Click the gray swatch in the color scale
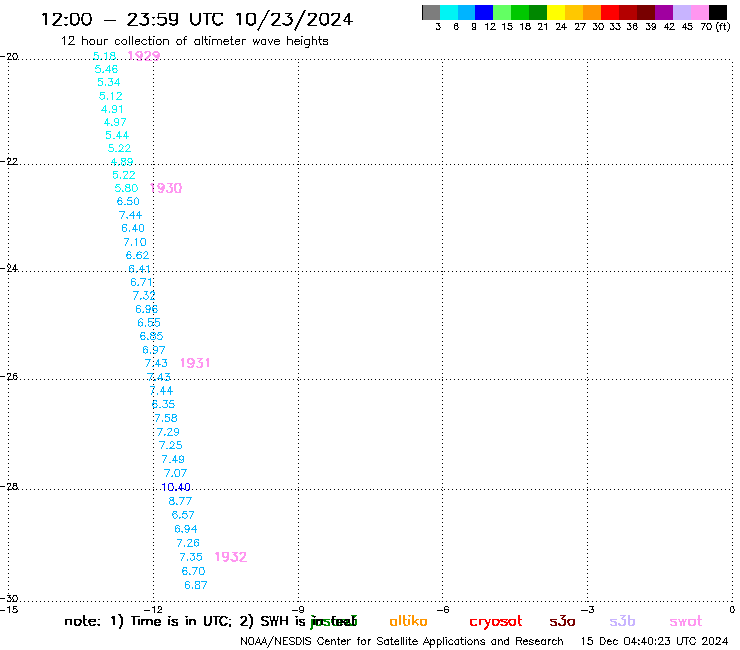Image resolution: width=740 pixels, height=650 pixels. pyautogui.click(x=431, y=12)
